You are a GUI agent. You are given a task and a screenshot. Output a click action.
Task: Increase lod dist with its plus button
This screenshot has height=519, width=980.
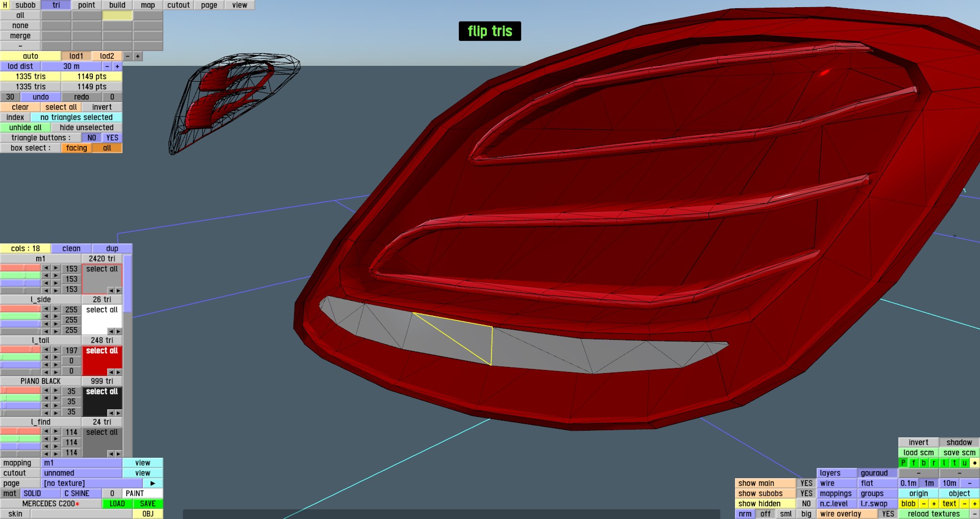point(117,66)
